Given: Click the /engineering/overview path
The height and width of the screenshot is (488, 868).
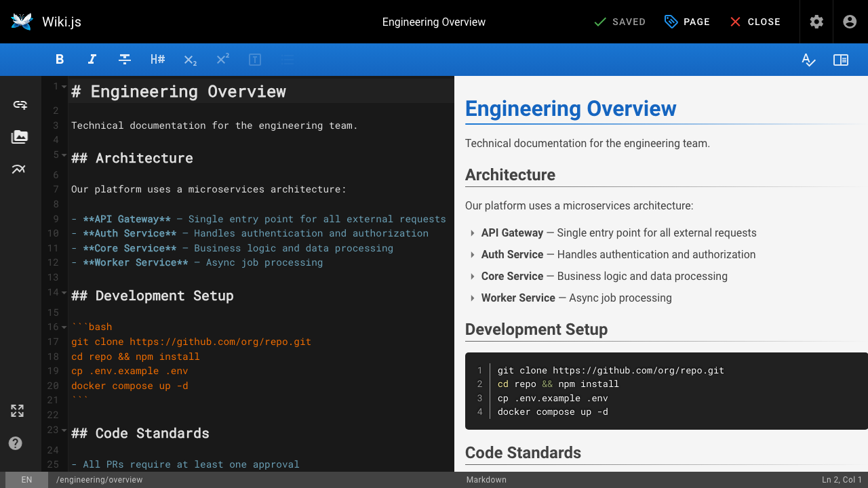Looking at the screenshot, I should 100,480.
